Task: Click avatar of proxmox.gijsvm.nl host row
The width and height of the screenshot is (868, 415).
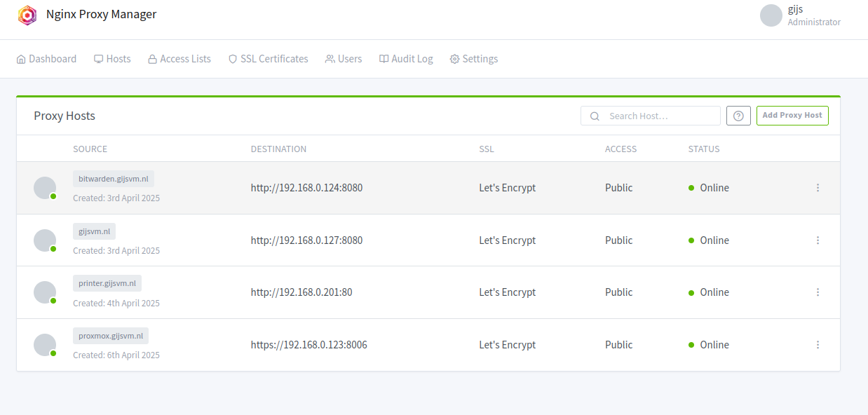Action: (45, 345)
